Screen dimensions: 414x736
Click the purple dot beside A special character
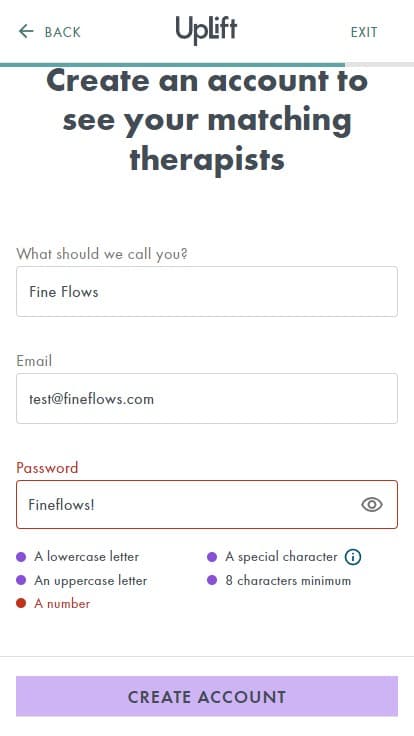coord(212,557)
